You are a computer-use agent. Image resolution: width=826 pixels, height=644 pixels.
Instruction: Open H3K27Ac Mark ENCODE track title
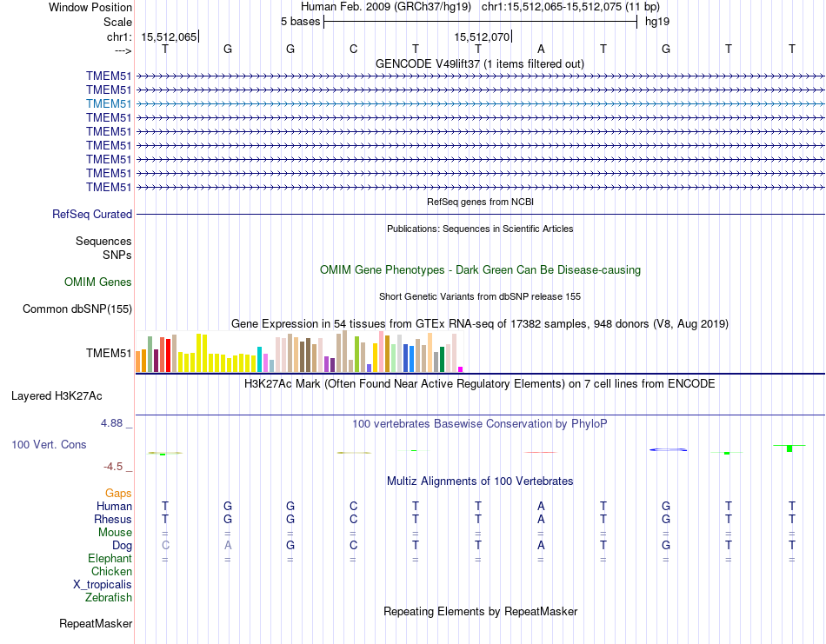tap(480, 384)
